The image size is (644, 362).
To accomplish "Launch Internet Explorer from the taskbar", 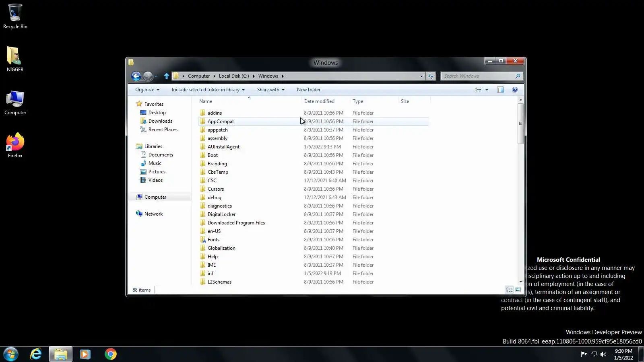I will [36, 354].
